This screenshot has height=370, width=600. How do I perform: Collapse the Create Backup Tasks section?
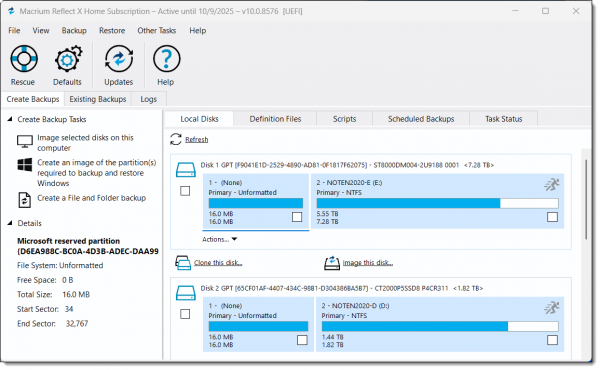coord(10,119)
